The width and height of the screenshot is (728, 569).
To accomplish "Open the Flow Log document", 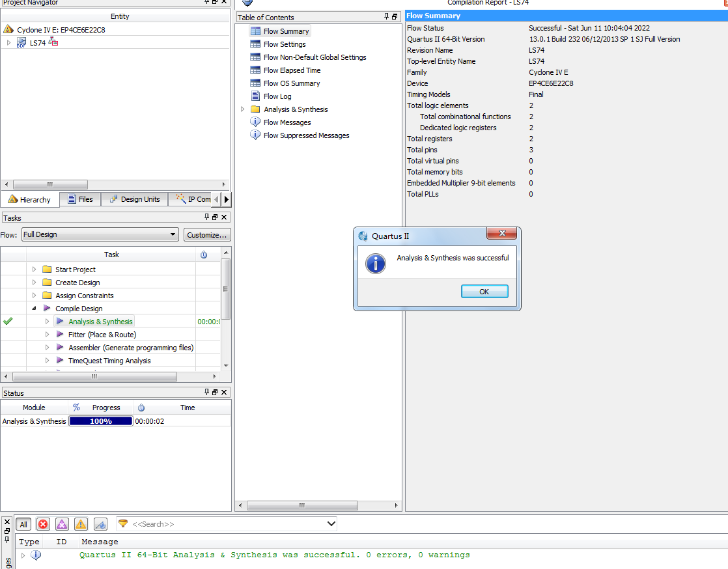I will [277, 96].
